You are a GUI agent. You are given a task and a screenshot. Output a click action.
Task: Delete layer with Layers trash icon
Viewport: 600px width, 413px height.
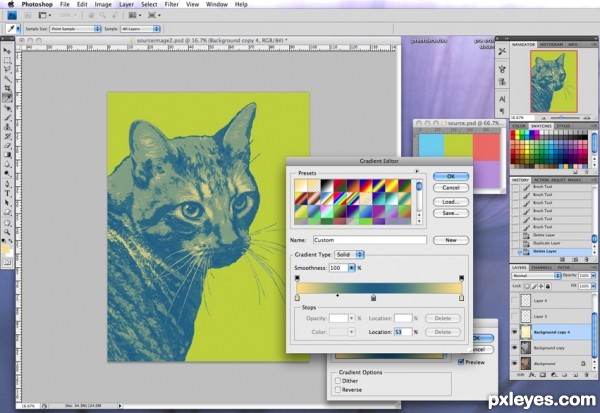[587, 375]
